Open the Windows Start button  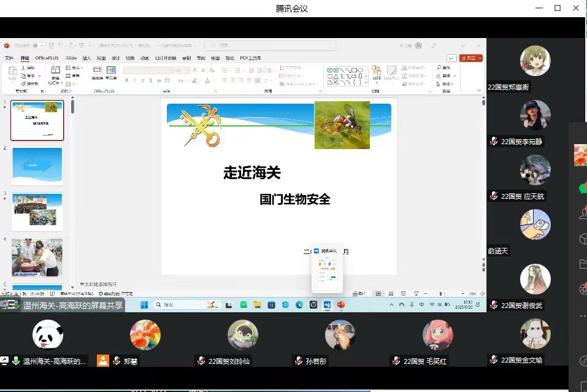tap(144, 304)
